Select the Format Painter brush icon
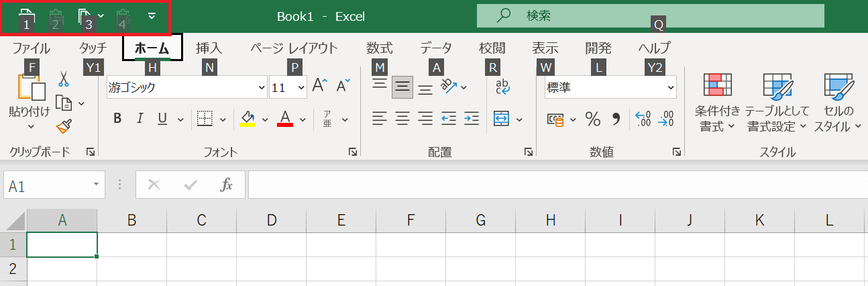The image size is (868, 286). [x=64, y=126]
